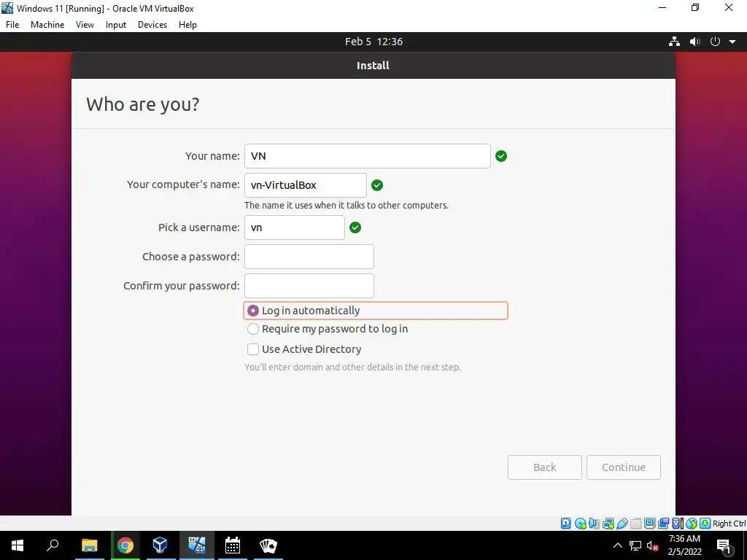Open Windows taskbar search magnifier
This screenshot has width=747, height=560.
tap(53, 545)
